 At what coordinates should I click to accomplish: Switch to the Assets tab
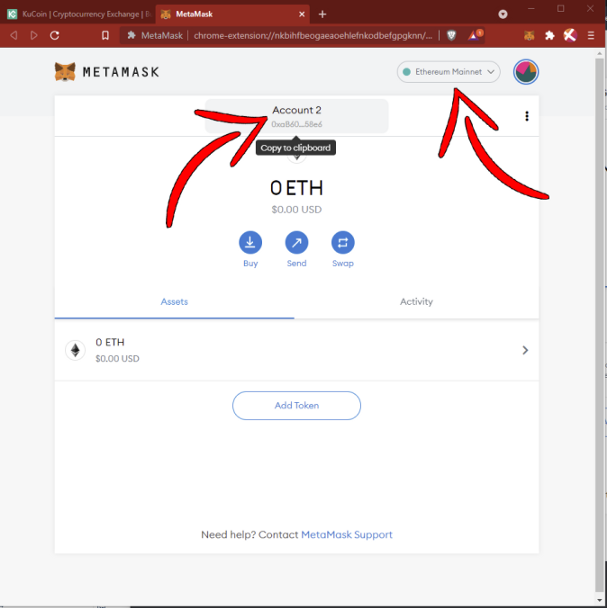[174, 302]
